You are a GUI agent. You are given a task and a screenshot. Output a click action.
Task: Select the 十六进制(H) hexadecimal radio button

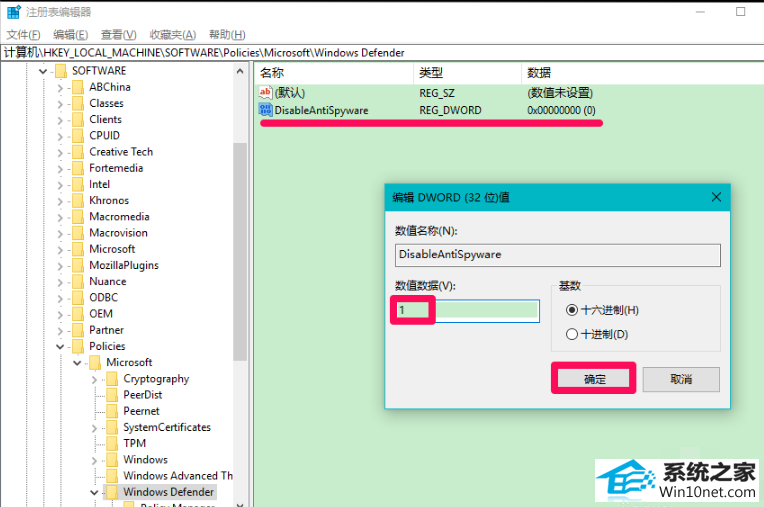click(572, 310)
